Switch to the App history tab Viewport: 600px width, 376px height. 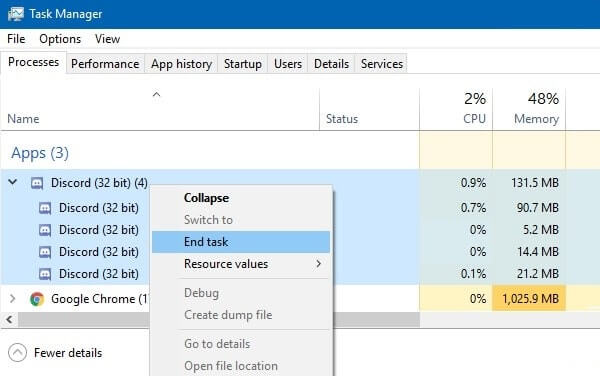click(x=181, y=64)
